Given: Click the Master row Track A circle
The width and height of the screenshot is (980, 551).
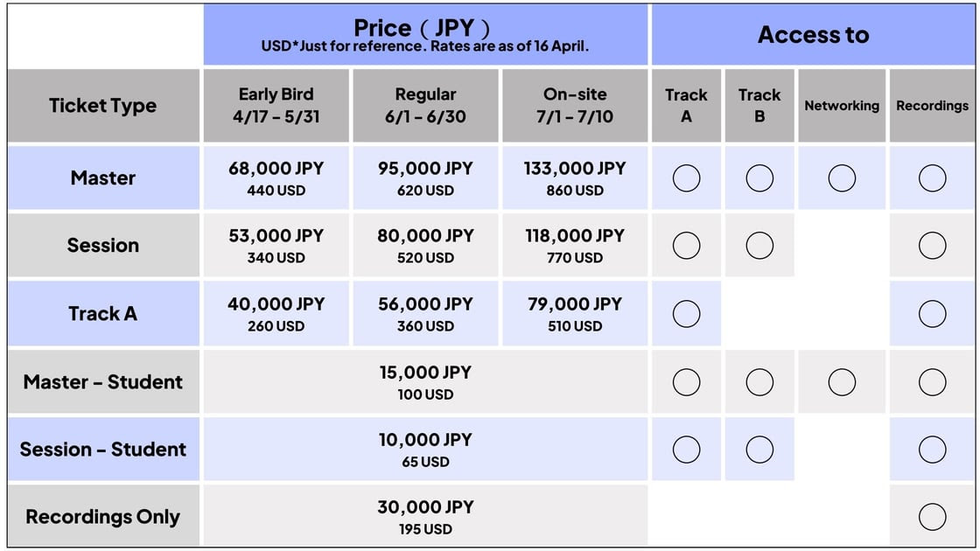Looking at the screenshot, I should (686, 178).
